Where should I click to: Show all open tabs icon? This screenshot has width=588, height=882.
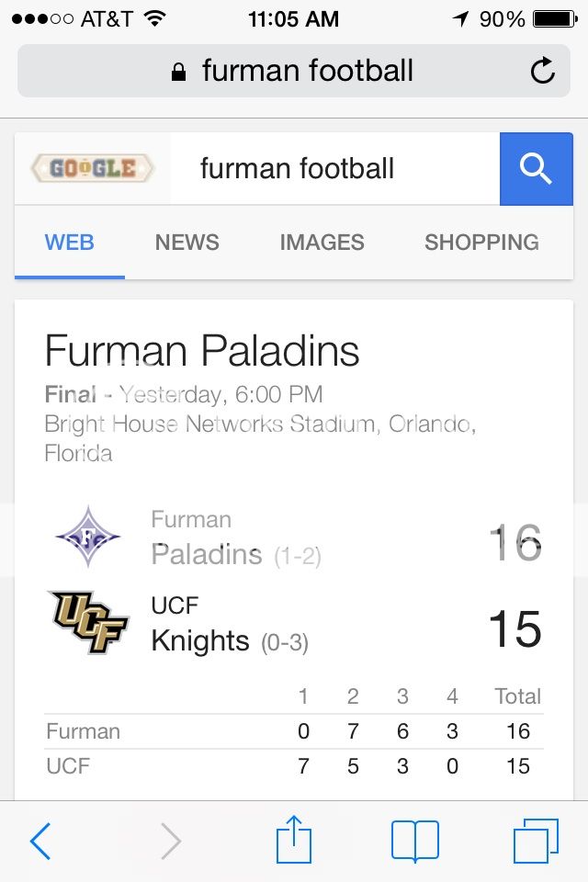click(536, 841)
